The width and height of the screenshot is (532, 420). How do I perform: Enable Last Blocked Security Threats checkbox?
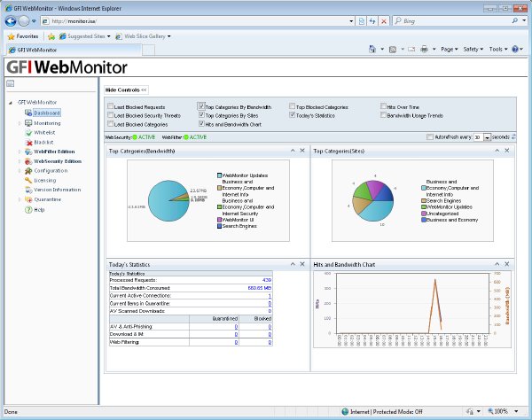[110, 115]
